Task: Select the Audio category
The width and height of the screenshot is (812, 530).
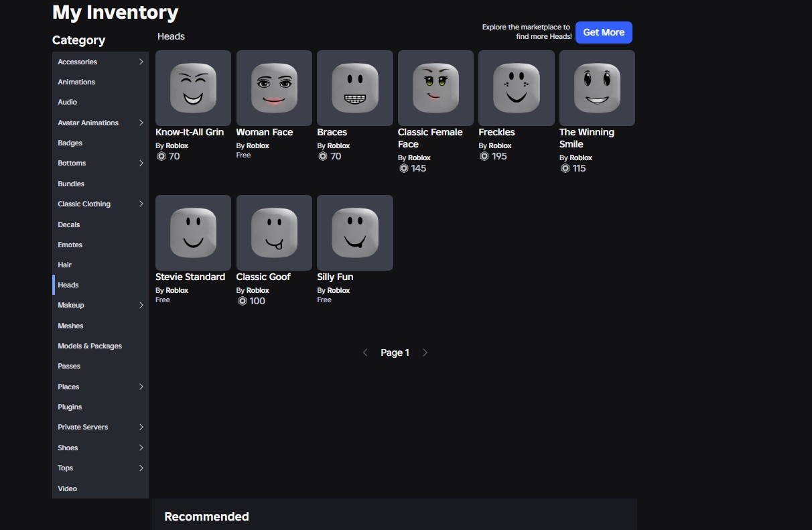Action: click(100, 102)
